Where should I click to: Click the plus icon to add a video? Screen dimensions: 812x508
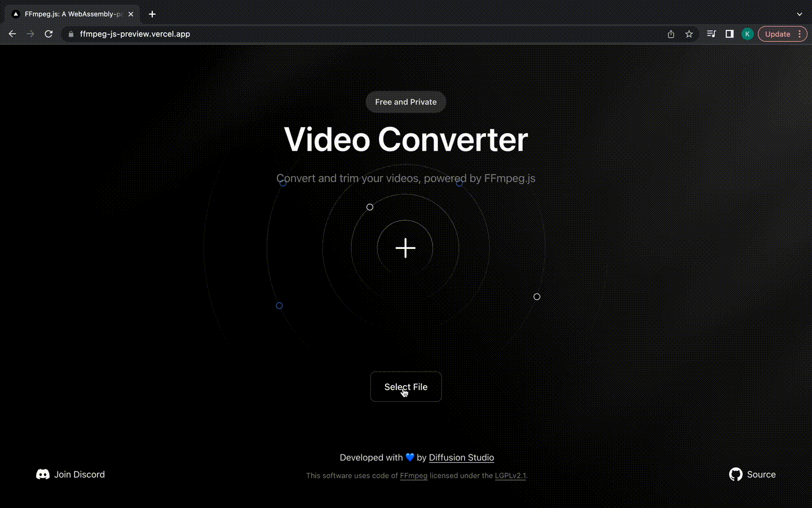pyautogui.click(x=405, y=248)
